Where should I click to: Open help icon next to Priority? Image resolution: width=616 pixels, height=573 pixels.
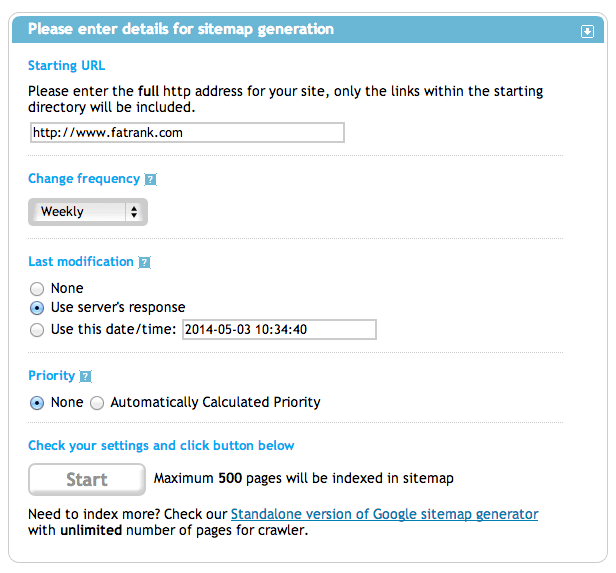[85, 376]
